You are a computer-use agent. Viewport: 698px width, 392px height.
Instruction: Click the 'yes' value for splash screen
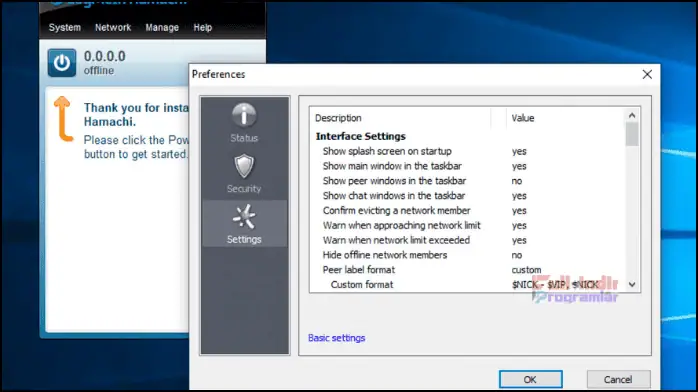tap(519, 151)
